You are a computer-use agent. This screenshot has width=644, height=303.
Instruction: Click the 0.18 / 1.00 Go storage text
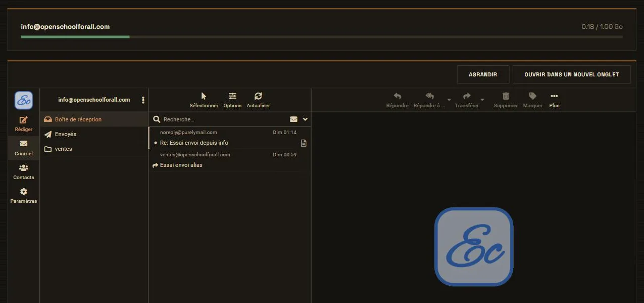pos(602,27)
